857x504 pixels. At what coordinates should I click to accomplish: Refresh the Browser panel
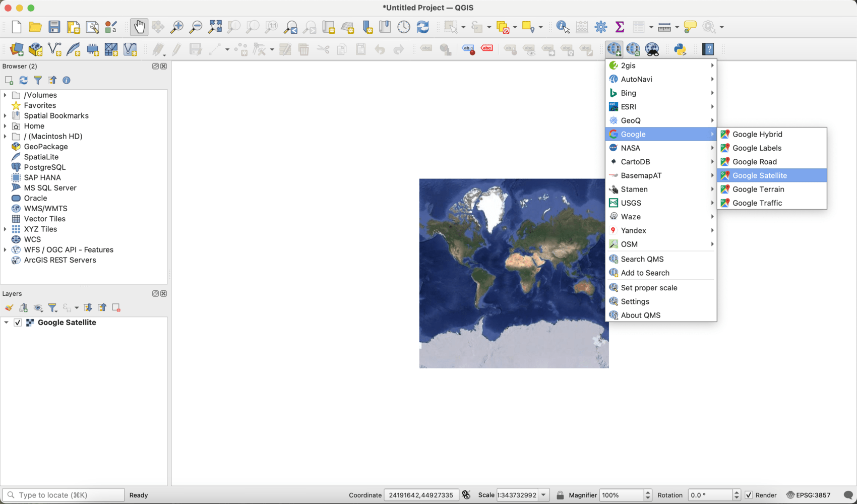pyautogui.click(x=23, y=80)
